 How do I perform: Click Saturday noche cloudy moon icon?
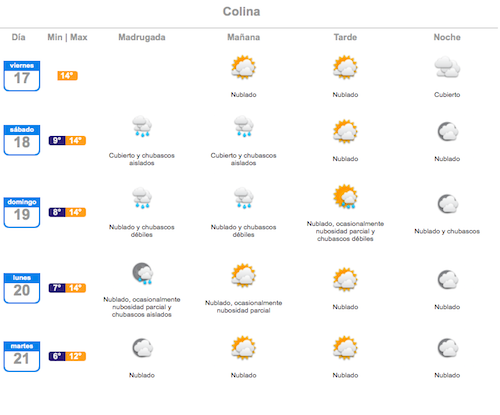tap(448, 132)
